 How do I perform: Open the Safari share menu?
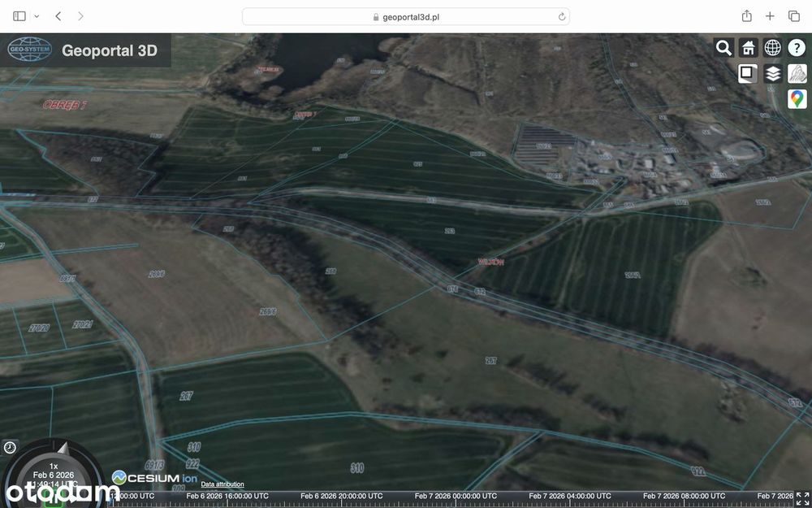click(746, 16)
